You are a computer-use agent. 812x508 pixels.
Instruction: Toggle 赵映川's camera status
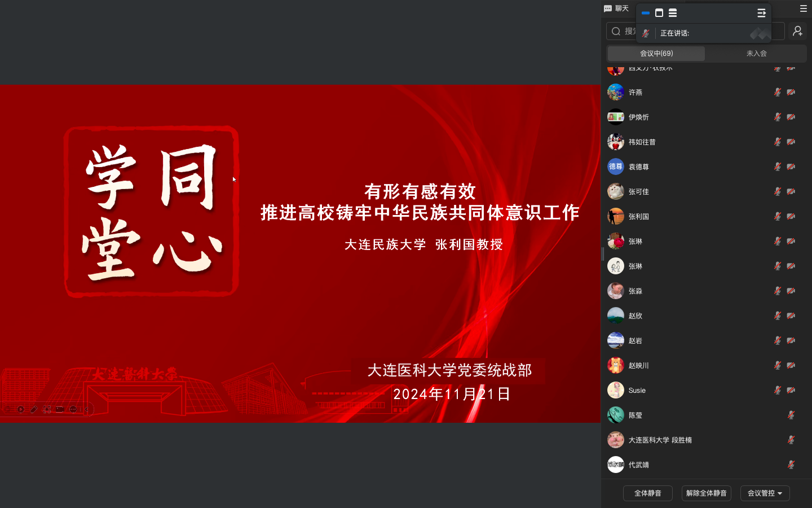coord(791,365)
